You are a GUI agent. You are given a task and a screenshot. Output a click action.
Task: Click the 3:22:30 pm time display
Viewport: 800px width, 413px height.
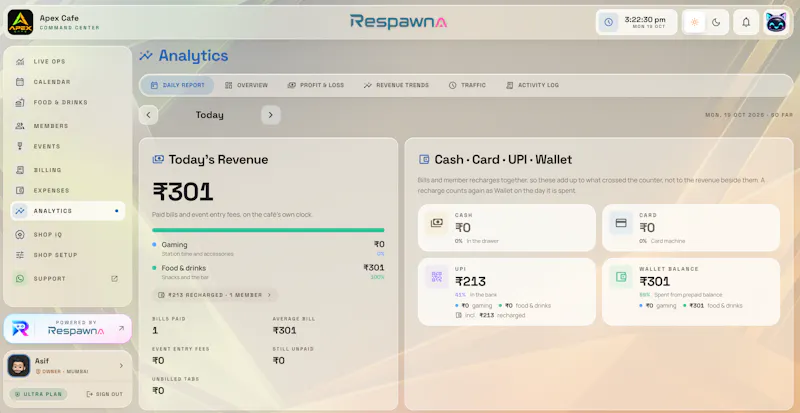point(645,19)
